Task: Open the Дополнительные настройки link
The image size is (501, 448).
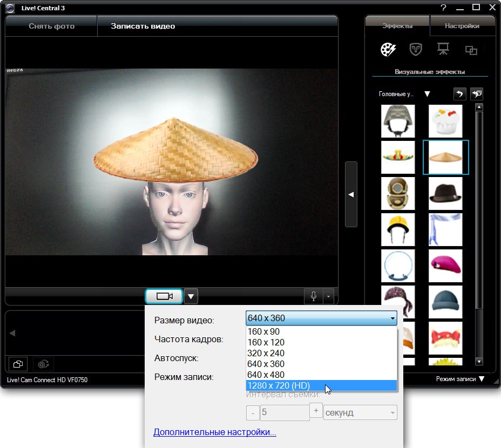Action: (215, 432)
